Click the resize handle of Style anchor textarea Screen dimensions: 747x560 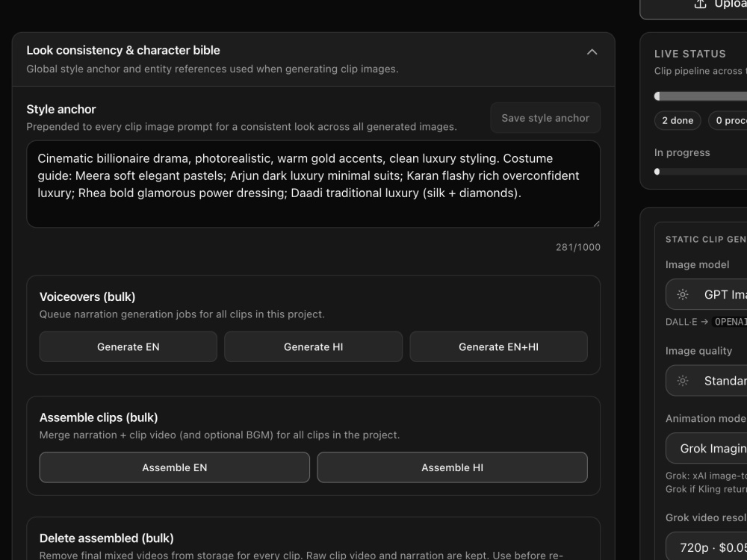(596, 223)
